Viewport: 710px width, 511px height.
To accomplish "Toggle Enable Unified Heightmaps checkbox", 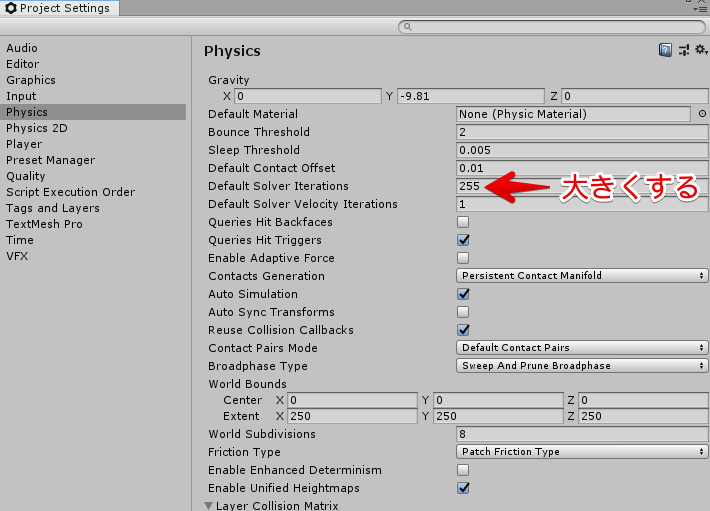I will click(x=463, y=488).
